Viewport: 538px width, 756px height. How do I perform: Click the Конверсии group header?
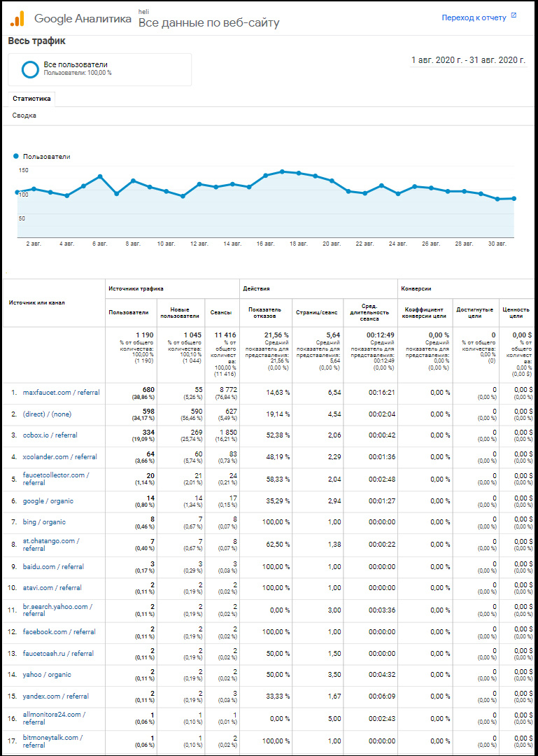(416, 289)
